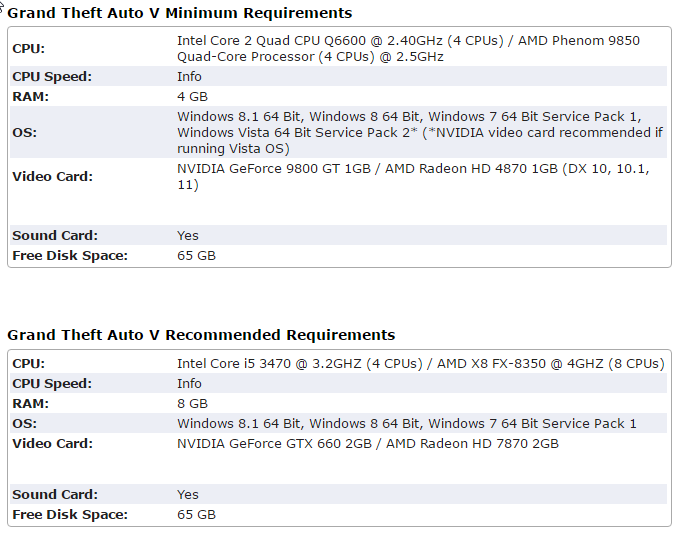Image resolution: width=678 pixels, height=536 pixels.
Task: Click the Info link beside minimum CPU Speed
Action: tap(189, 77)
